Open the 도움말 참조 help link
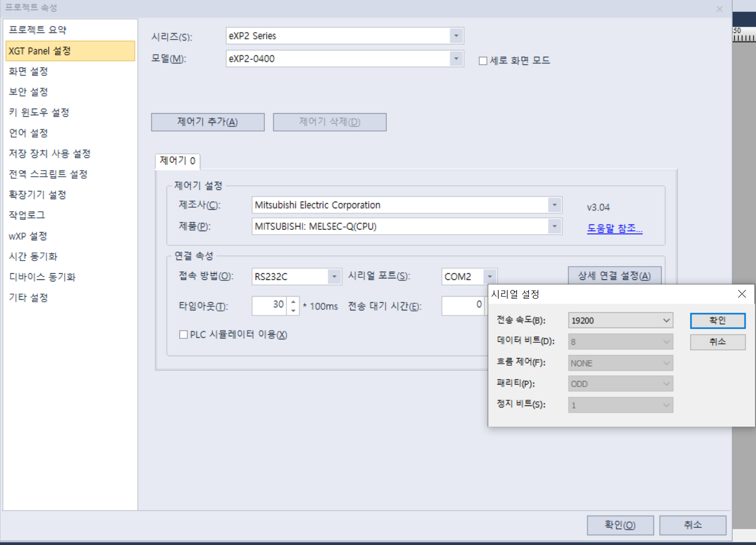The image size is (756, 545). (x=614, y=229)
